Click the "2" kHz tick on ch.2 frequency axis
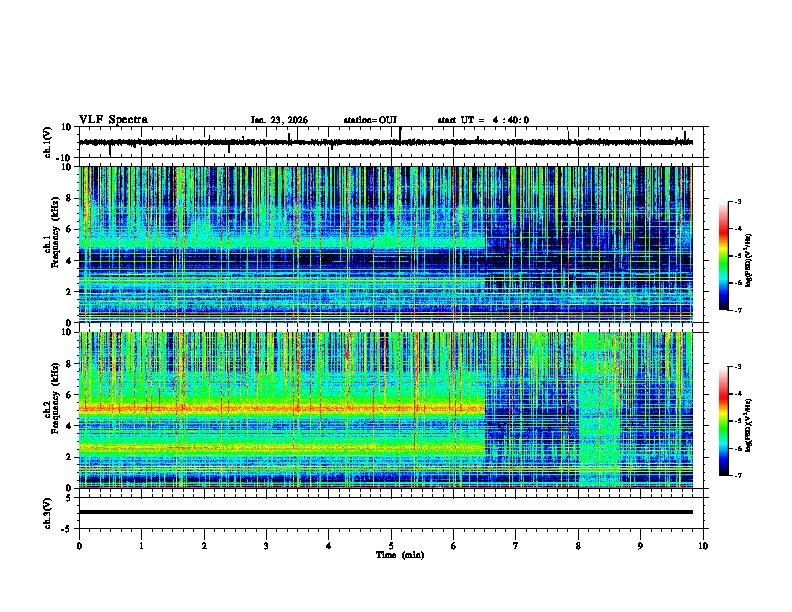 (70, 457)
